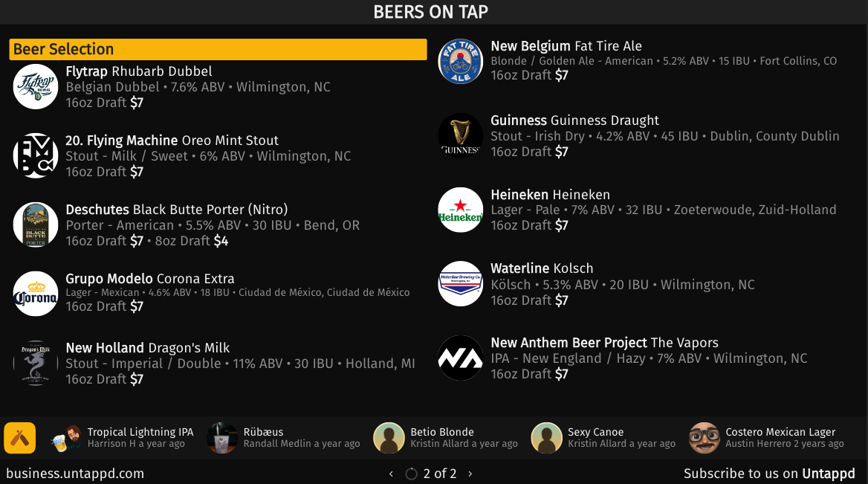
Task: Open the Dragon's Milk logo icon
Action: point(36,364)
